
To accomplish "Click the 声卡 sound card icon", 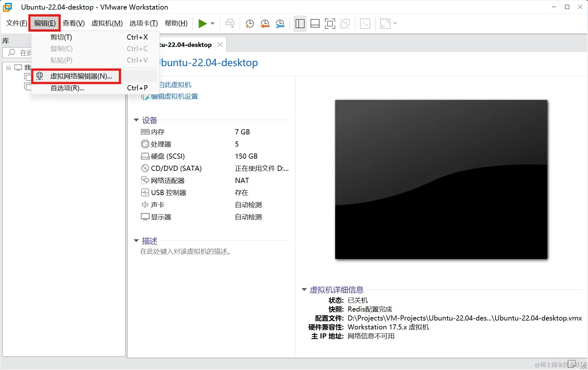I will [x=145, y=205].
